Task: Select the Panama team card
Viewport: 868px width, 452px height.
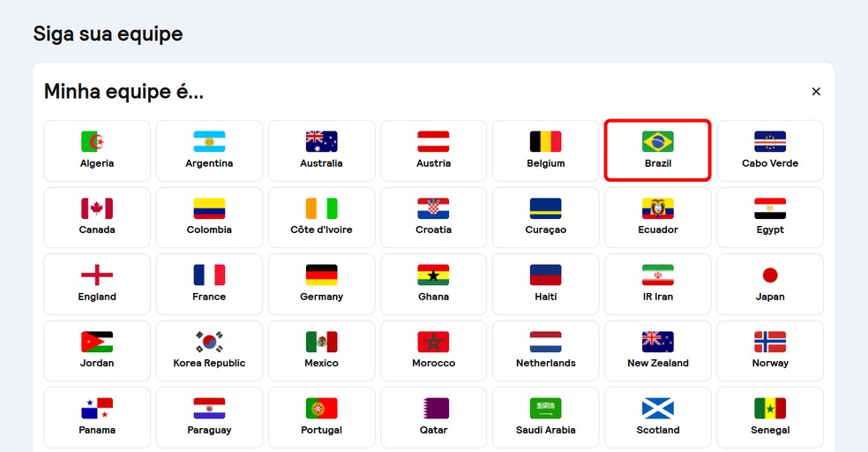Action: point(97,418)
